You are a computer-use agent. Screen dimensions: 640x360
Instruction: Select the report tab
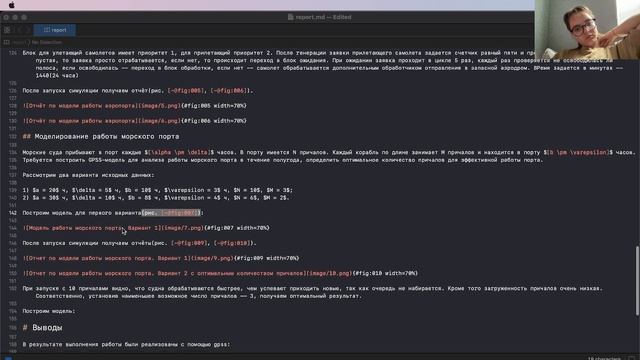tap(55, 30)
